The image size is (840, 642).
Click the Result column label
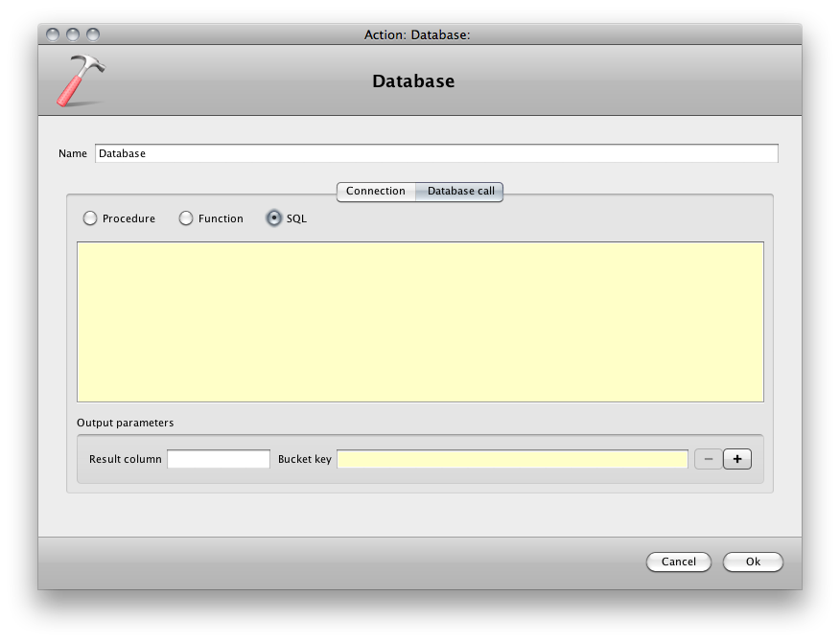(x=126, y=459)
